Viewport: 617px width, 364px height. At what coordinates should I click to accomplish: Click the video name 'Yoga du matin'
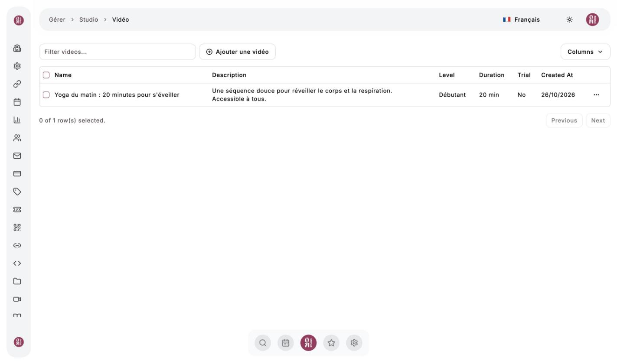click(x=117, y=95)
